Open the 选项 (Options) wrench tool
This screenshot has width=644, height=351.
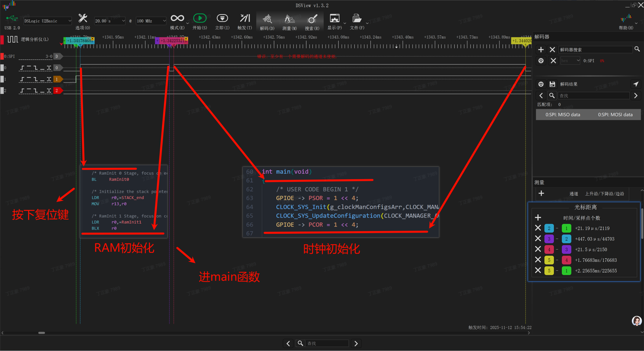pos(83,19)
